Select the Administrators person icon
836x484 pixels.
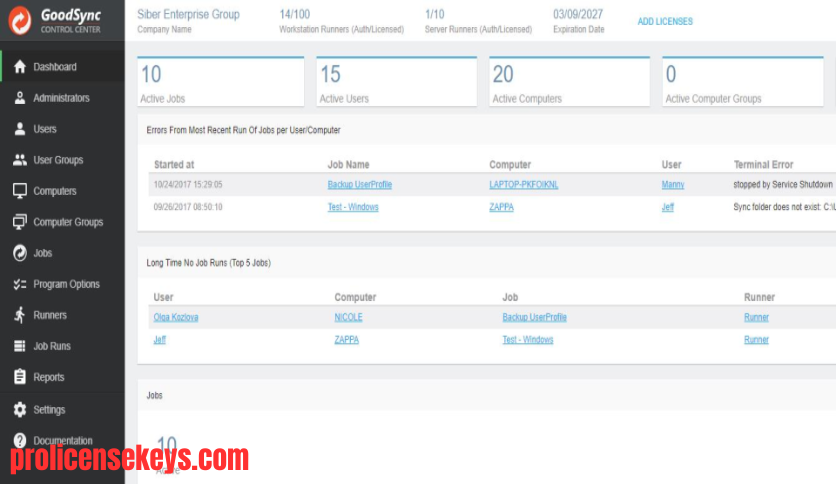pos(20,98)
